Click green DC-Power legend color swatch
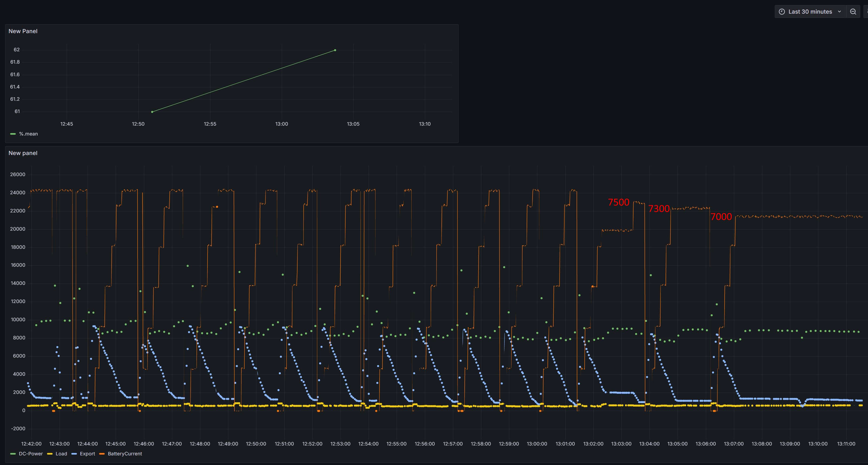868x465 pixels. pyautogui.click(x=13, y=454)
